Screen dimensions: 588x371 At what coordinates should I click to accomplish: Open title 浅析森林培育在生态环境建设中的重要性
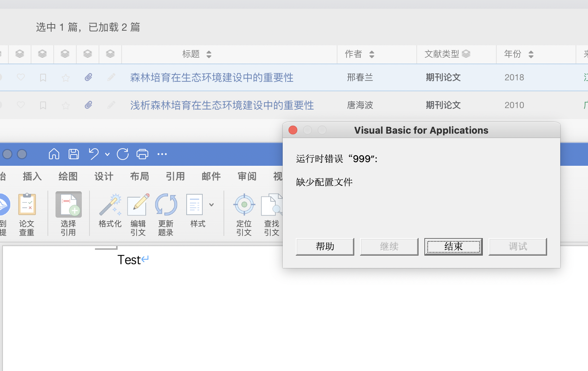pyautogui.click(x=222, y=105)
